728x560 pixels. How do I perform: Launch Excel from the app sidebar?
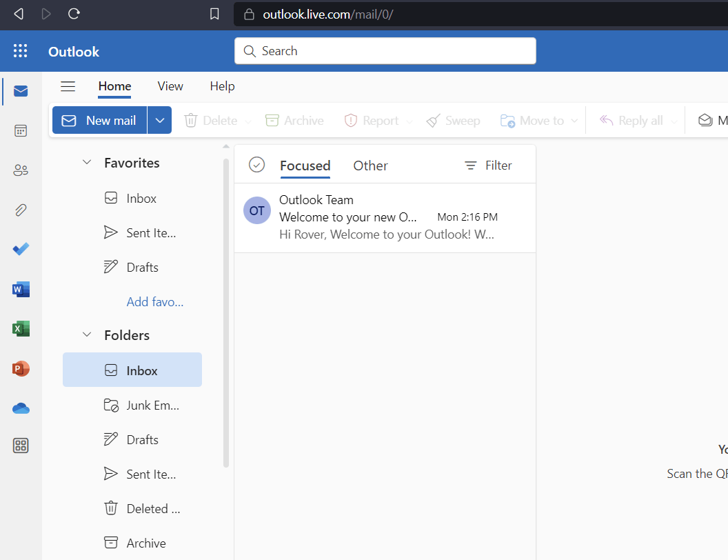[x=21, y=328]
